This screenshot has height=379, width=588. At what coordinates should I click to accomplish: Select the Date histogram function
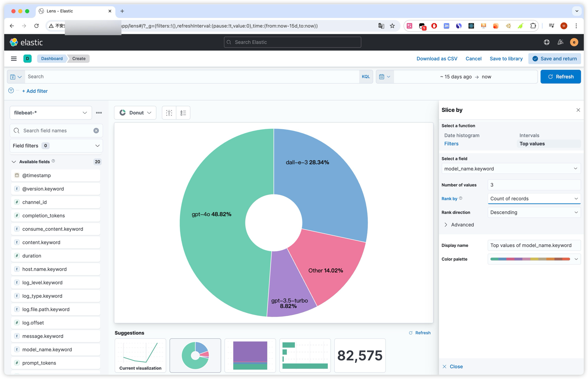(462, 135)
